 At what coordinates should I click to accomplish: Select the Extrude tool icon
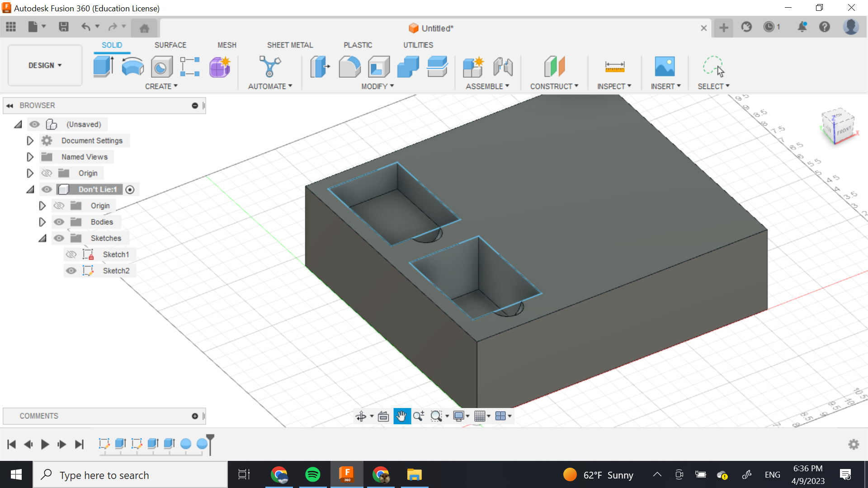(x=104, y=67)
